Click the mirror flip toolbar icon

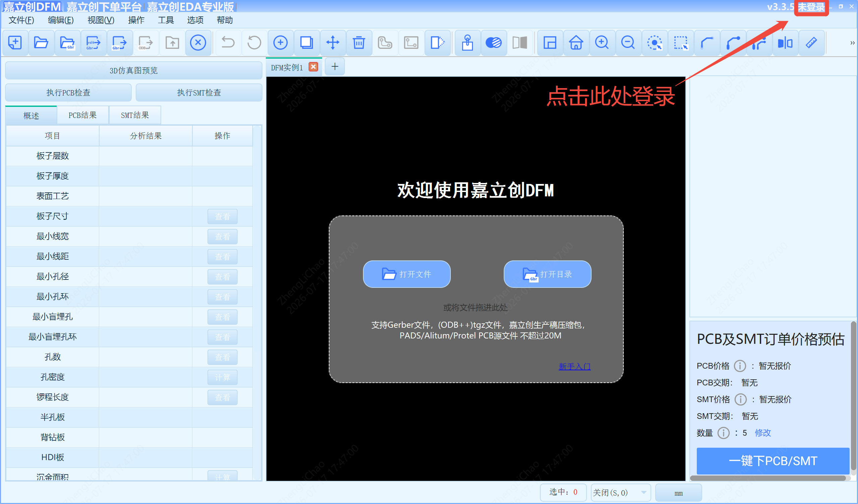pos(785,43)
